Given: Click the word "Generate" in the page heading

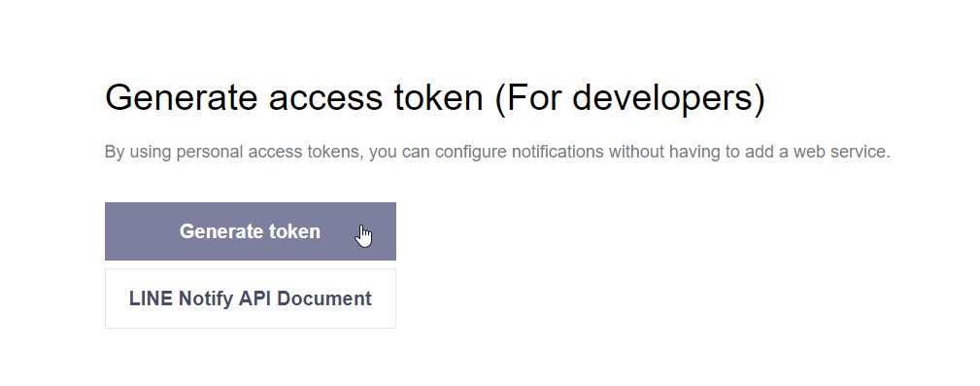Looking at the screenshot, I should tap(182, 98).
